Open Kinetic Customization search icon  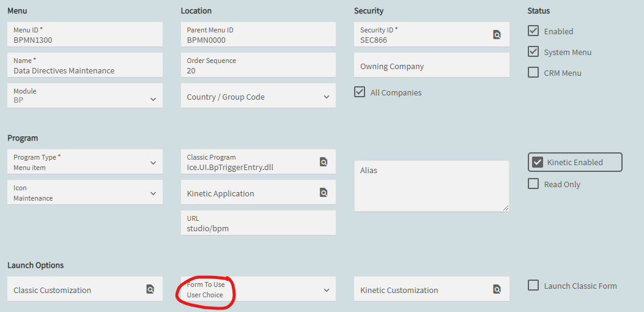click(497, 289)
